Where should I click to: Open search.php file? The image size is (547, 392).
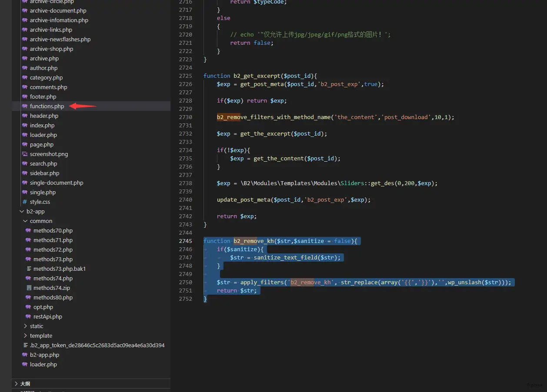[x=43, y=163]
